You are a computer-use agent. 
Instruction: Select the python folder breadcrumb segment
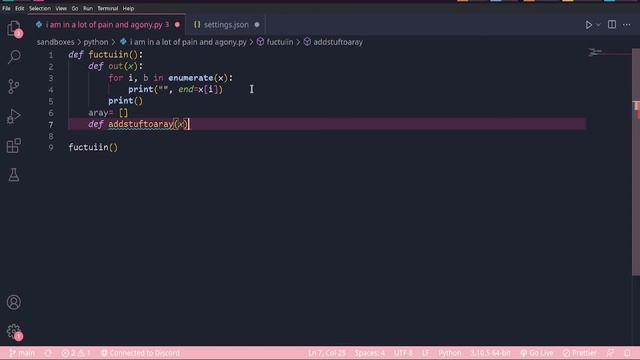click(96, 42)
